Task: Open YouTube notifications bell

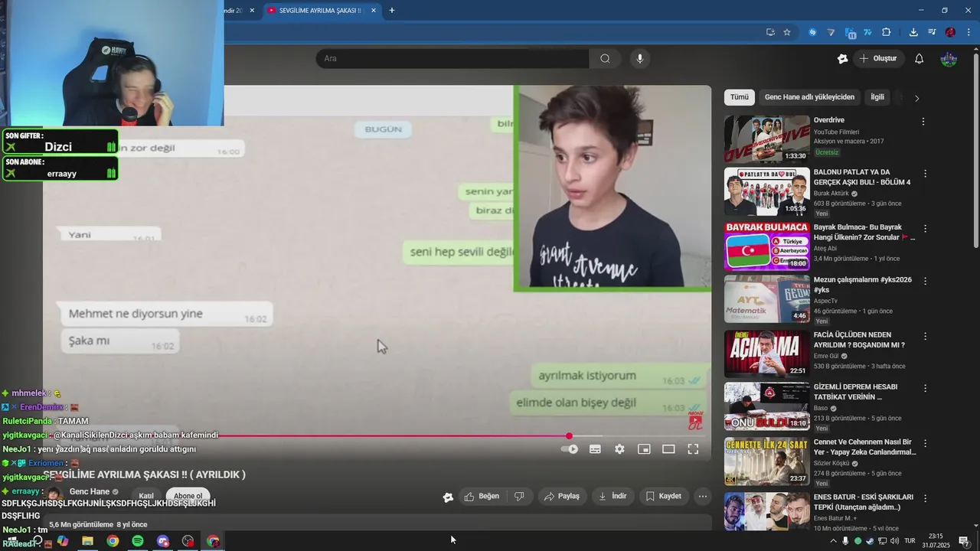Action: [920, 59]
